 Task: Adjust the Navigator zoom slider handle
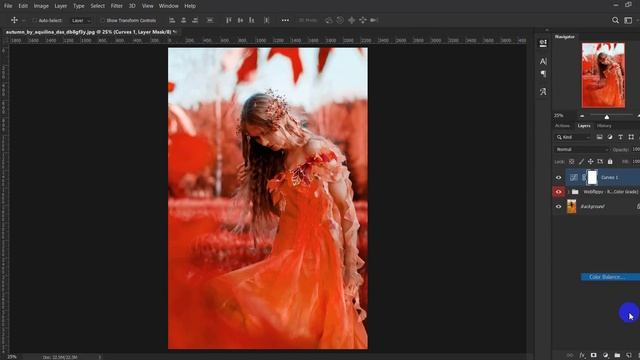[607, 117]
